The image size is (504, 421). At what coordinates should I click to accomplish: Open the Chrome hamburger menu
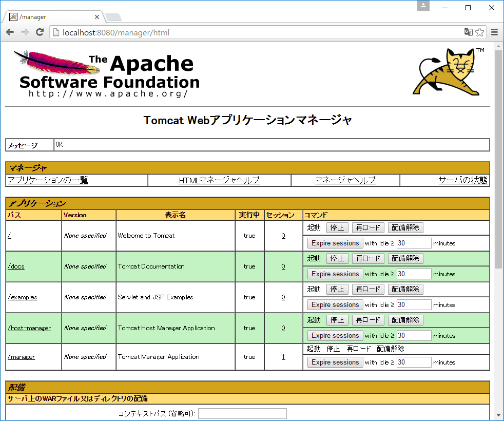pos(495,32)
